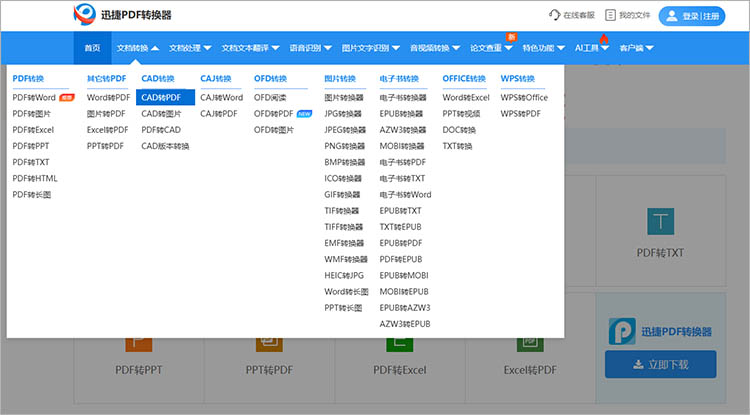Click the PDF转换 column heading

coord(28,78)
